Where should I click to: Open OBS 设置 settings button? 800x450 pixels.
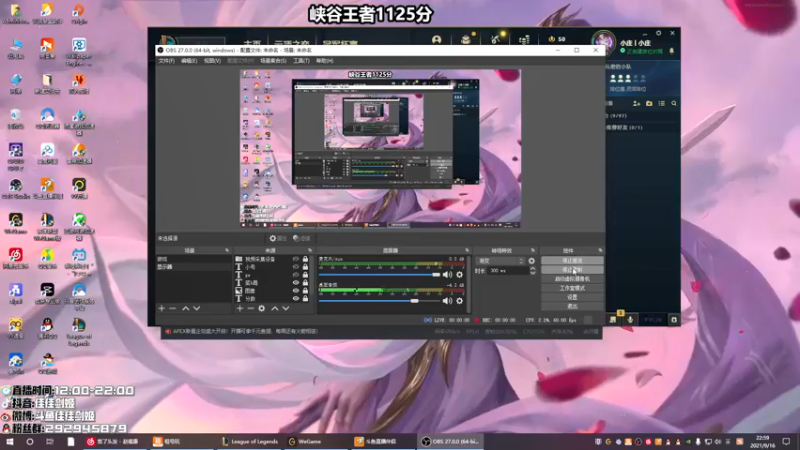coord(572,297)
